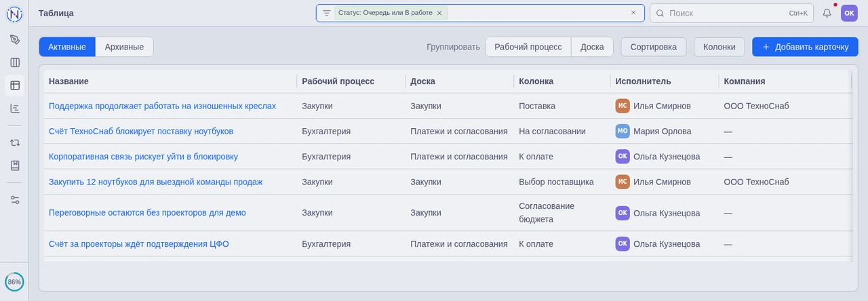The image size is (868, 301).
Task: Remove the status filter chip
Action: (x=439, y=13)
